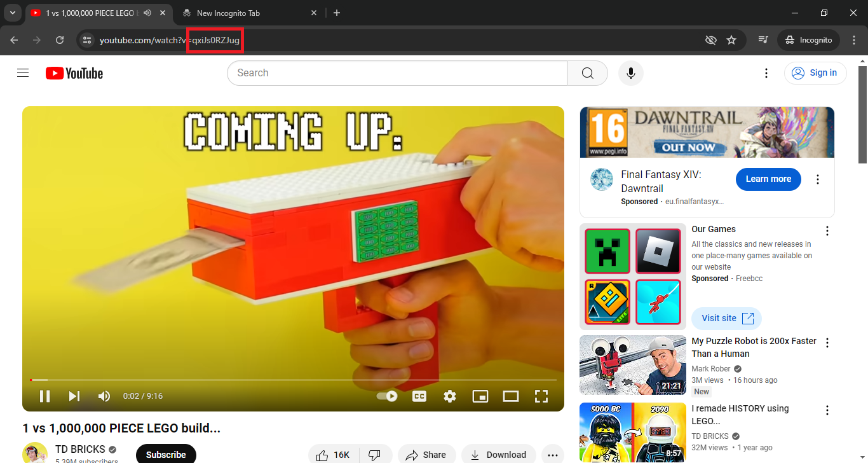Viewport: 868px width, 463px height.
Task: View site information icon in address bar
Action: (x=88, y=40)
